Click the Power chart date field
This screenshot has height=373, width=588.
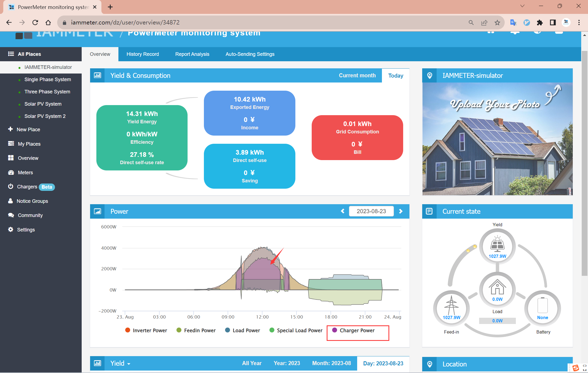pos(371,211)
